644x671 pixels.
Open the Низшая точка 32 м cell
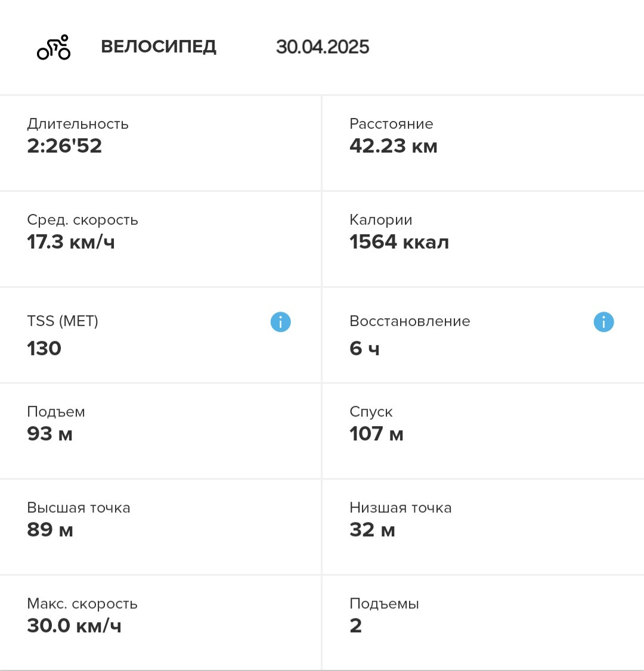[484, 527]
